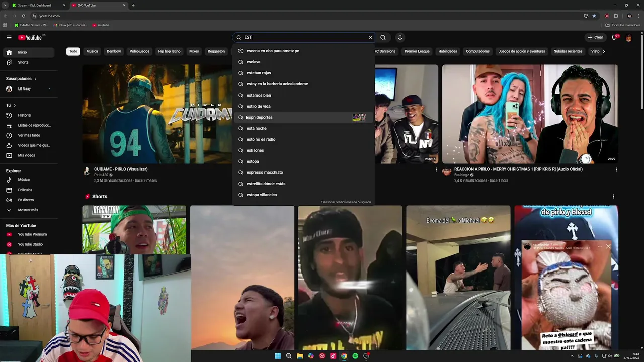Pick suggestion 'espn deportes'
Screen dimensions: 644x362
tap(304, 117)
